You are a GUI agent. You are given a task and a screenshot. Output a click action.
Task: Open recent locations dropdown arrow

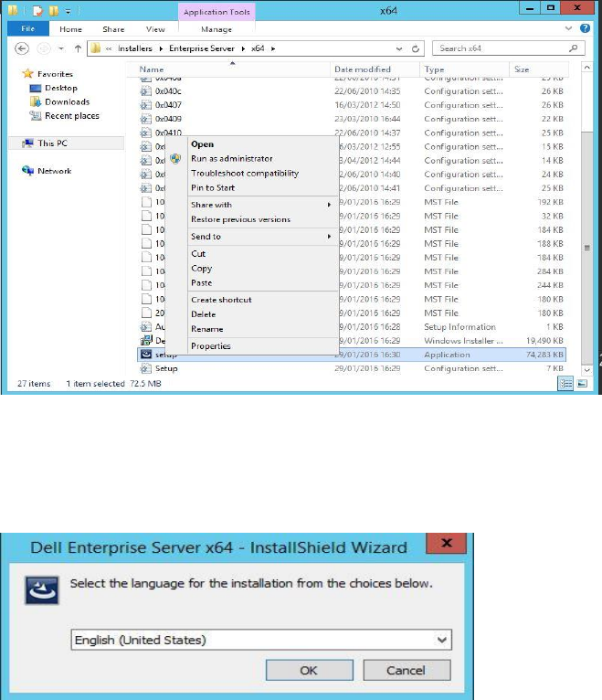[61, 48]
